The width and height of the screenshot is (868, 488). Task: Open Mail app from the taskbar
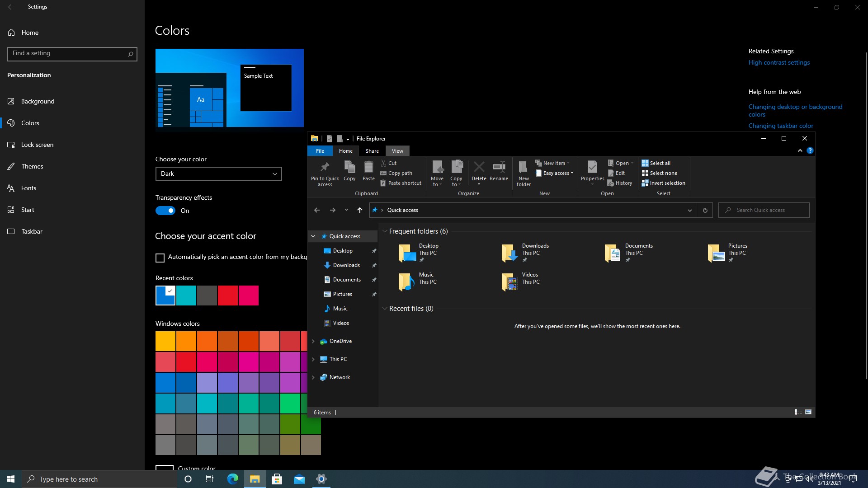299,479
